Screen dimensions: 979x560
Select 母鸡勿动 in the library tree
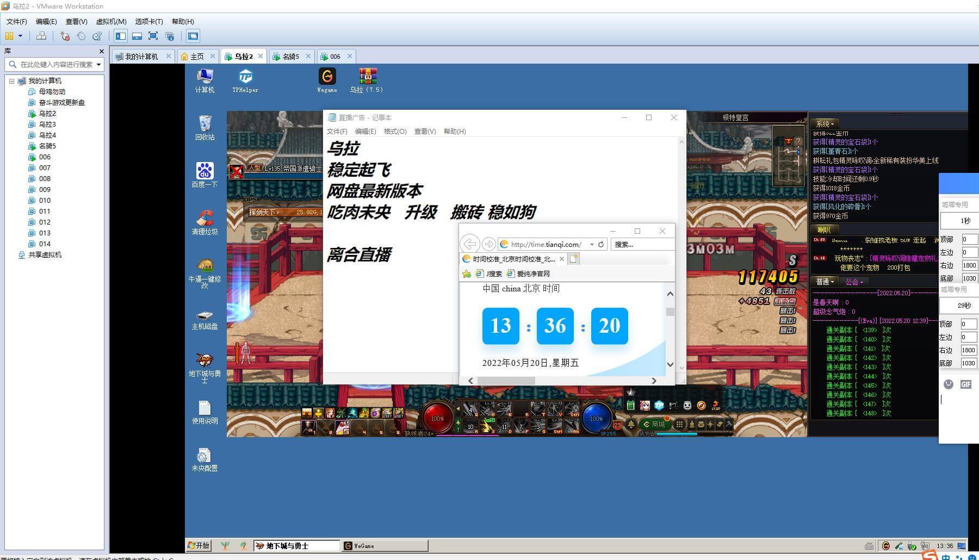tap(52, 92)
